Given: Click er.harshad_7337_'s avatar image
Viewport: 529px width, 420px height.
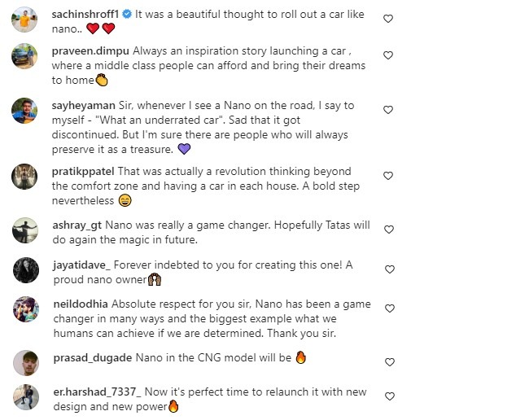Looking at the screenshot, I should [x=24, y=397].
